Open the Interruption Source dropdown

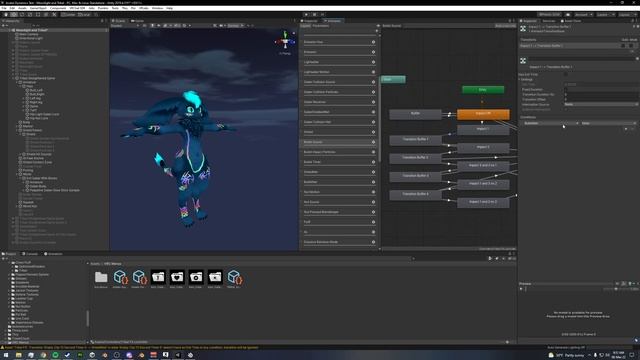tap(601, 104)
